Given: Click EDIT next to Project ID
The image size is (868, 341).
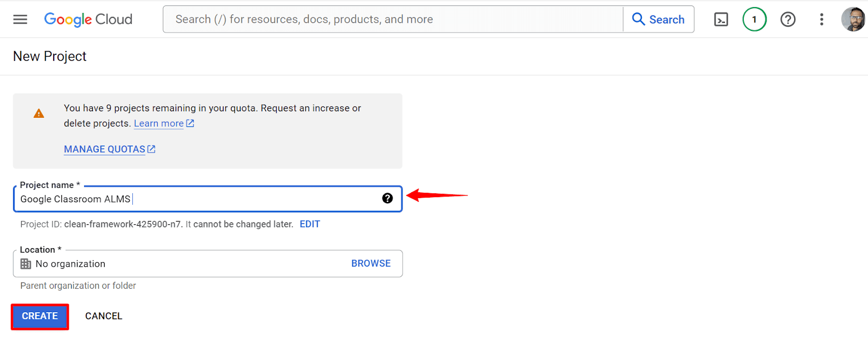Looking at the screenshot, I should 310,224.
